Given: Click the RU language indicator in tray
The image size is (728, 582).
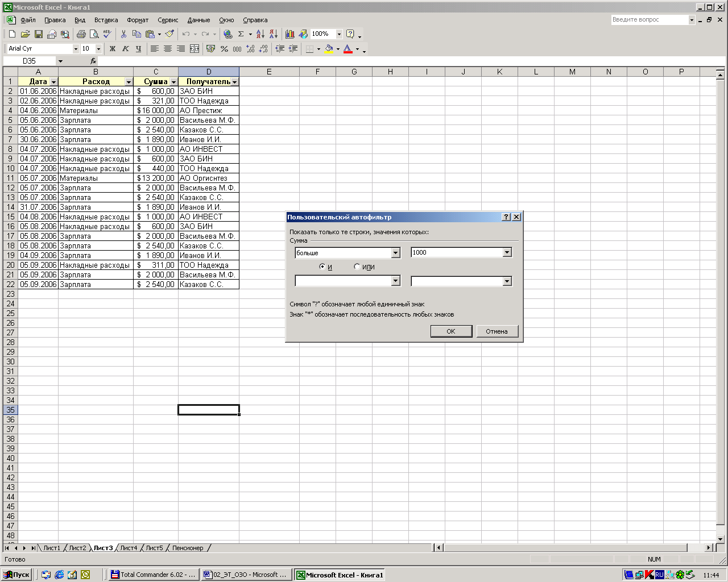Looking at the screenshot, I should click(659, 575).
